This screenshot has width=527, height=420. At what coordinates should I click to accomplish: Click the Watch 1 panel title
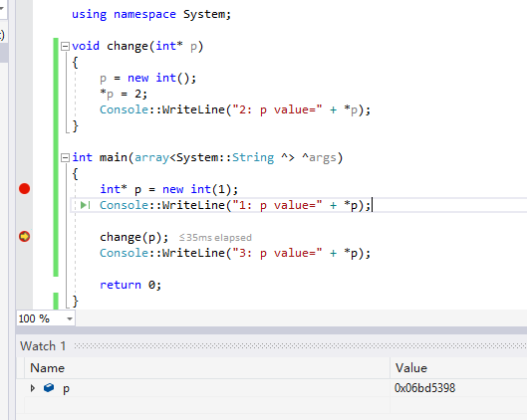43,346
